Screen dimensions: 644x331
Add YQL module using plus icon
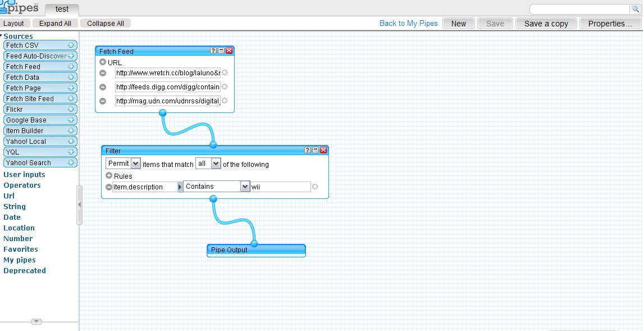point(71,152)
